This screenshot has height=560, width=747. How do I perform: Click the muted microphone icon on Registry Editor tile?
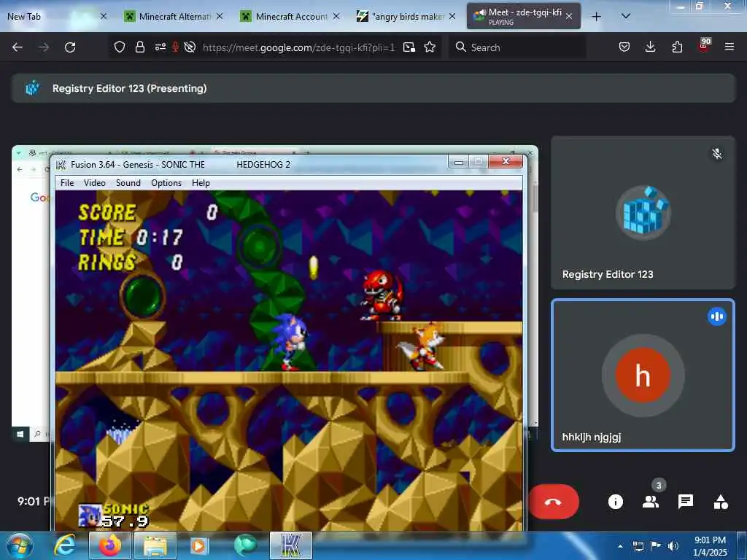716,154
